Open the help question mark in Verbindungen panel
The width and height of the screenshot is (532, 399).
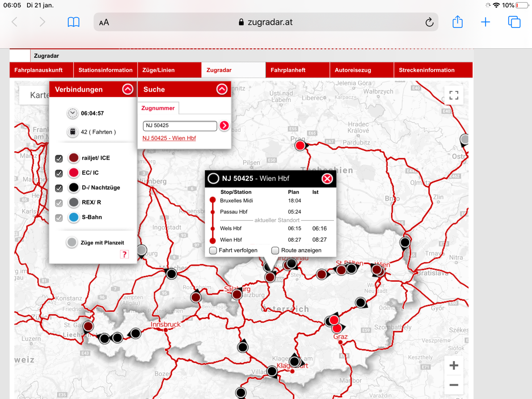click(x=124, y=254)
